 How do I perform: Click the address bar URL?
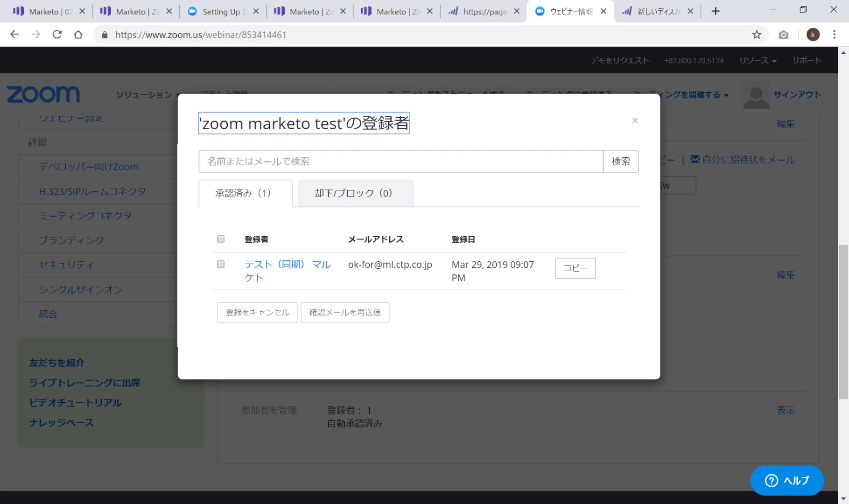[201, 35]
